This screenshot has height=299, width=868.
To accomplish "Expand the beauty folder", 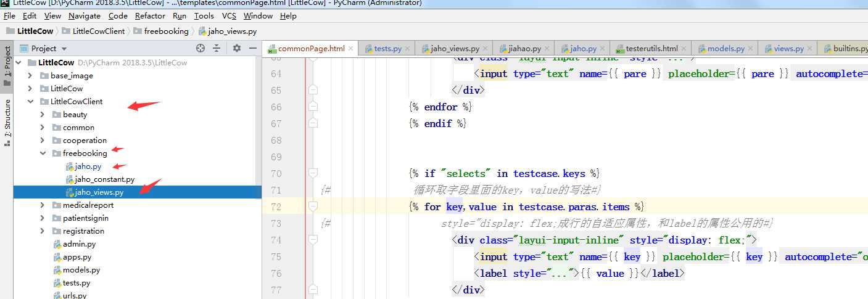I will point(42,115).
